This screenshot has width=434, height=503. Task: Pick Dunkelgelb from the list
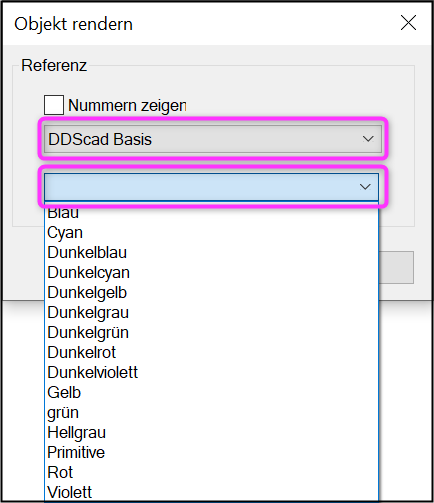tap(212, 292)
